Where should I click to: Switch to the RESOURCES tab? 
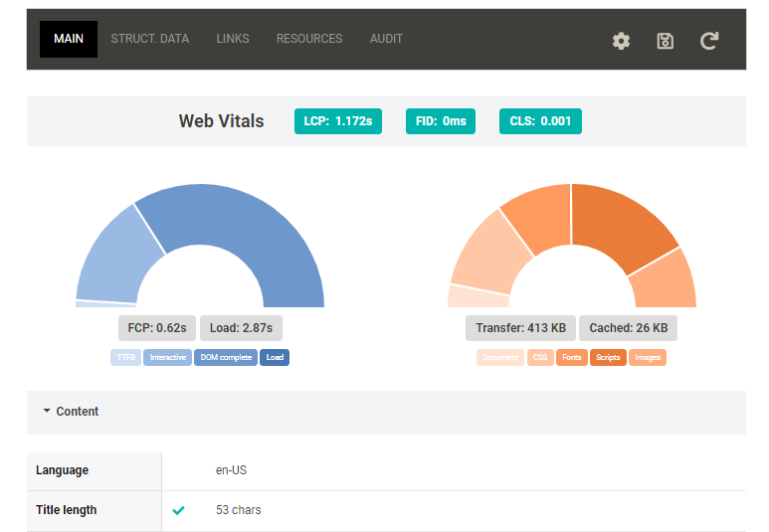309,39
